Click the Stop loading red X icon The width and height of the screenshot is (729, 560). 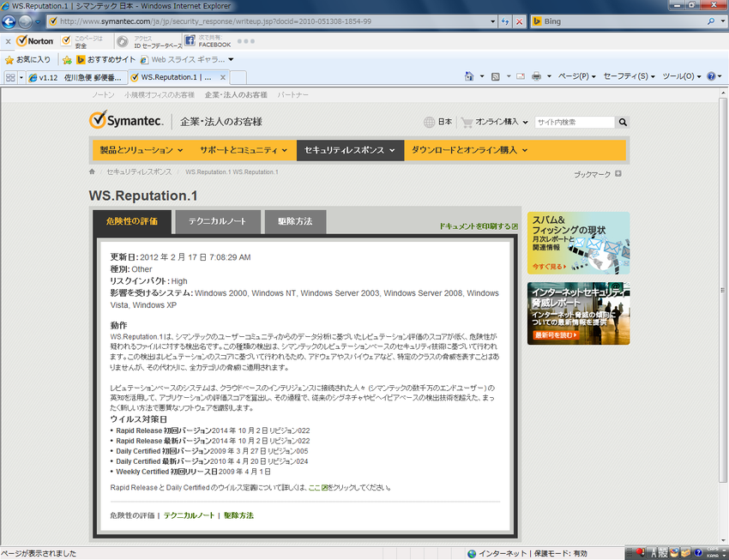point(520,21)
